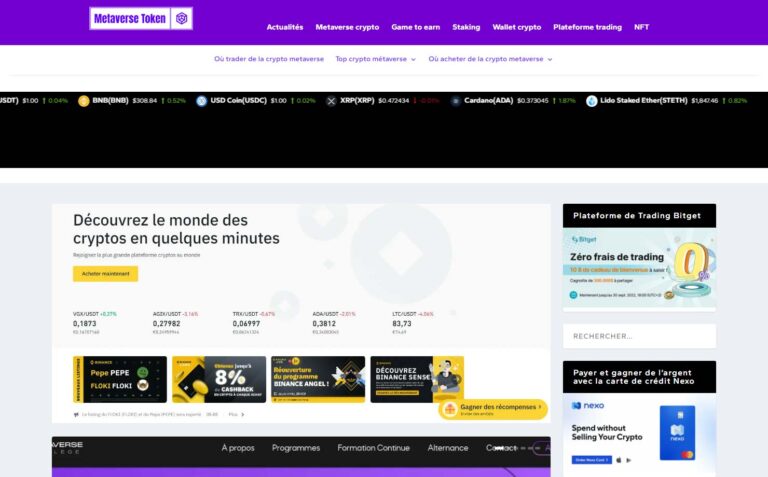Open the Actualités menu item

tap(285, 27)
